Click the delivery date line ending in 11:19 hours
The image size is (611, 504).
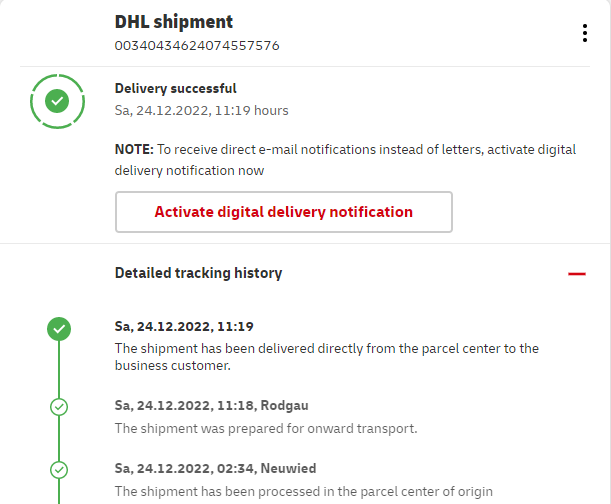(201, 110)
